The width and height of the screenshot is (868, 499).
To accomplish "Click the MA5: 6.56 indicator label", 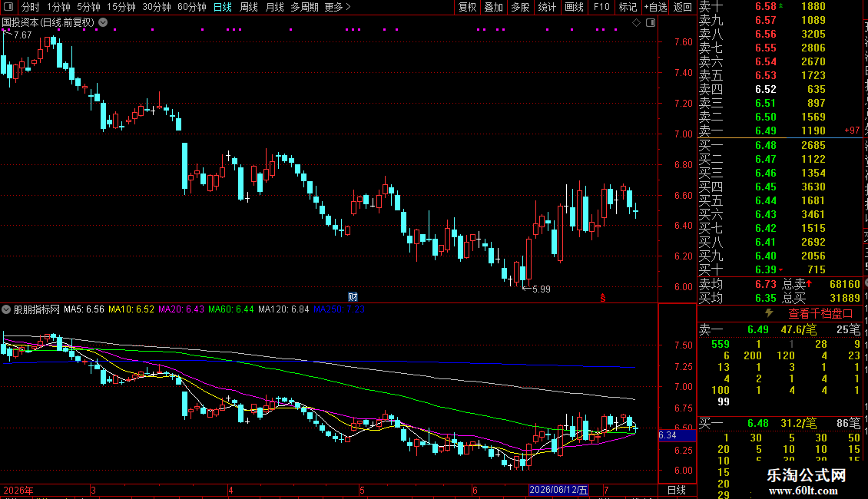I will (84, 309).
